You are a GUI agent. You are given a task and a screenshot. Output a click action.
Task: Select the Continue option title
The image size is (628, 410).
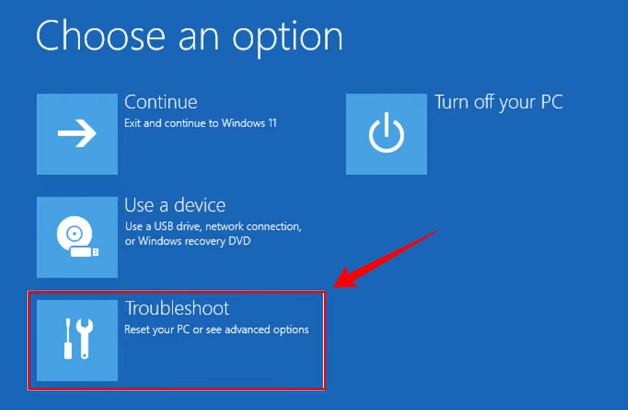161,102
